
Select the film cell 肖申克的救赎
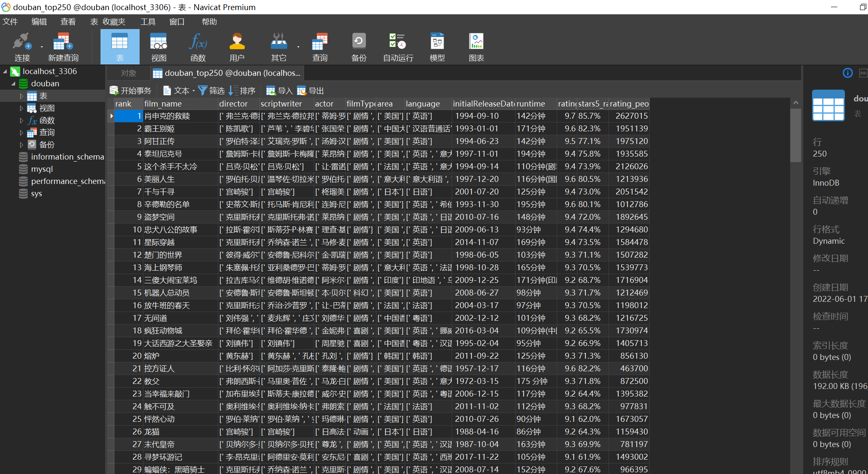point(180,116)
